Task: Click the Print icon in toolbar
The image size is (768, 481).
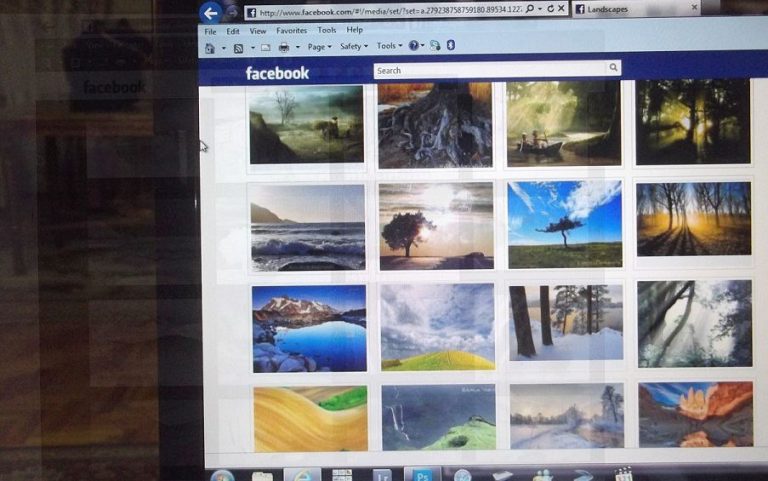Action: coord(284,47)
